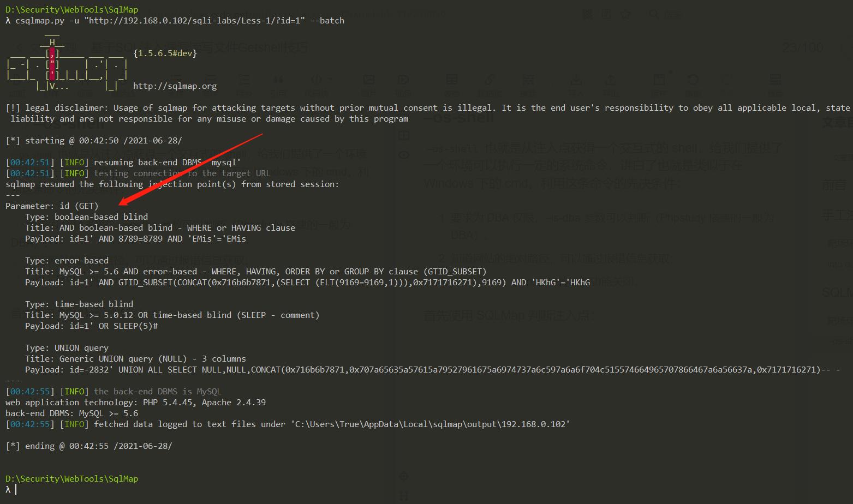Select the GTID_SUBSET error-based title line
The width and height of the screenshot is (853, 504).
click(255, 272)
